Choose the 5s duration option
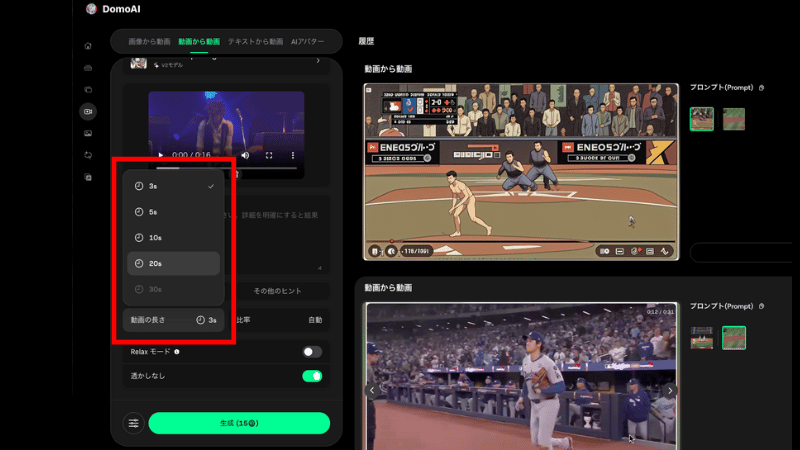The width and height of the screenshot is (800, 450). pyautogui.click(x=173, y=212)
